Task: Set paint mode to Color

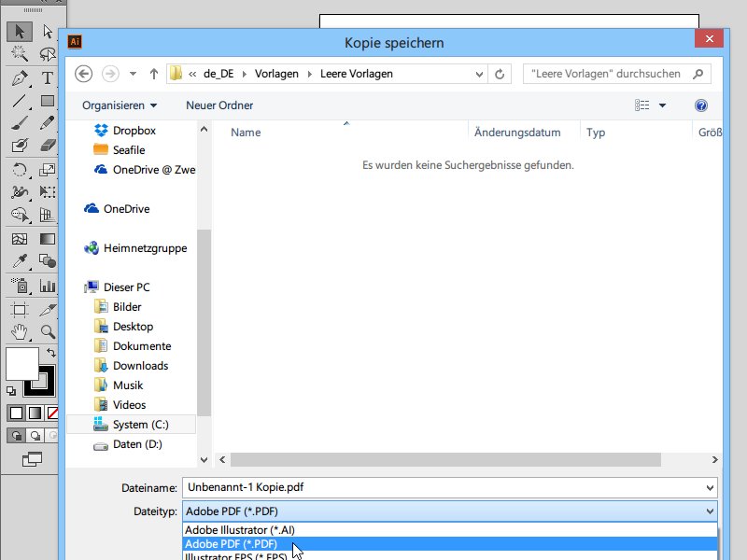Action: click(16, 413)
